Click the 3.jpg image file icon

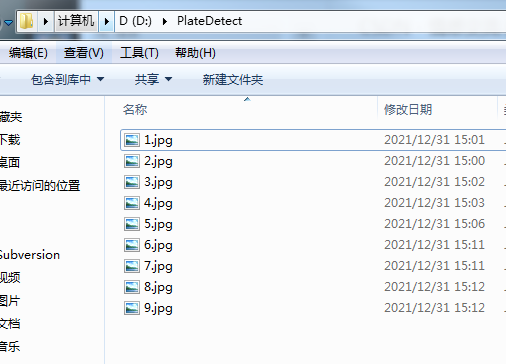(132, 182)
